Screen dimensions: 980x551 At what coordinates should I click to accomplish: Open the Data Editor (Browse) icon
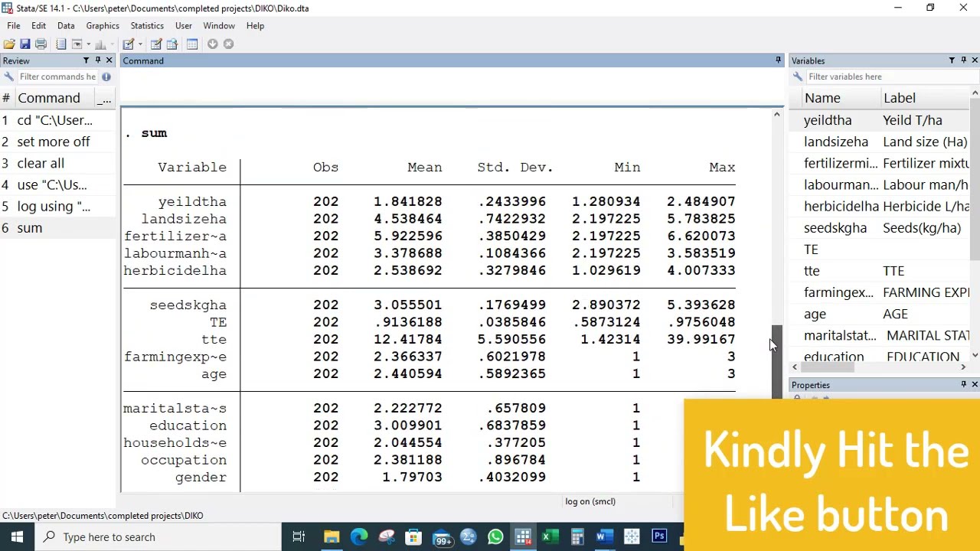(172, 44)
